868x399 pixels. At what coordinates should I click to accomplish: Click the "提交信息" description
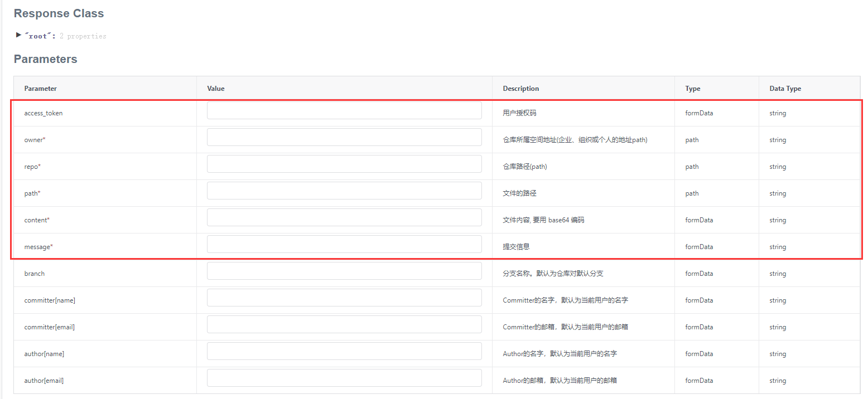[x=516, y=247]
